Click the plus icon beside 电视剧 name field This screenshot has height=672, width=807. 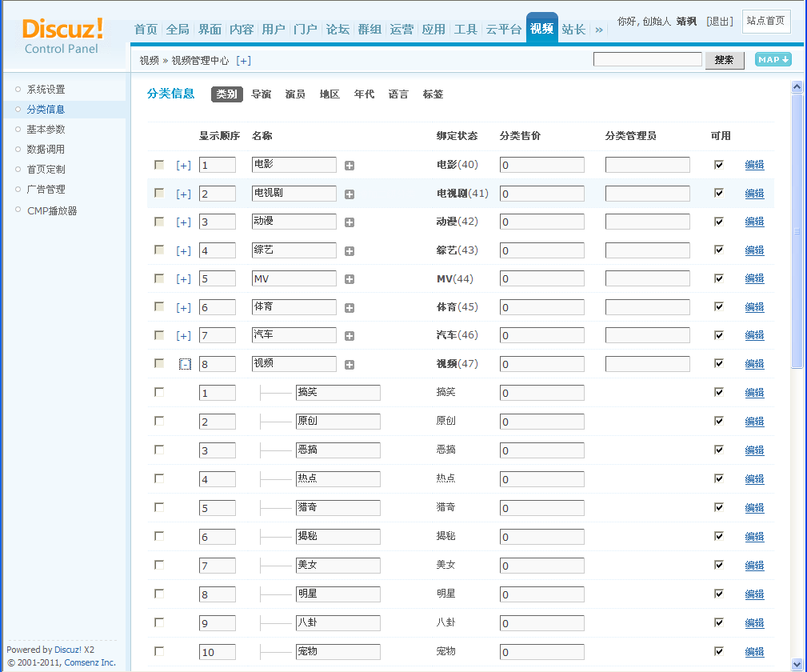point(350,194)
